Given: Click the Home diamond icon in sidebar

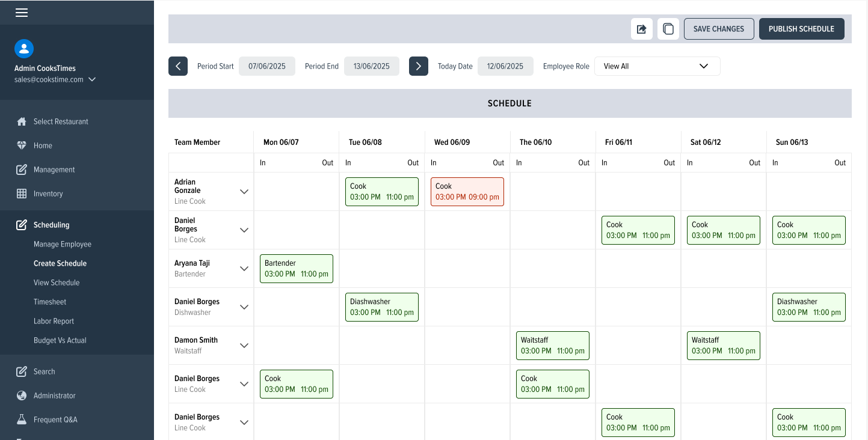Looking at the screenshot, I should [22, 145].
